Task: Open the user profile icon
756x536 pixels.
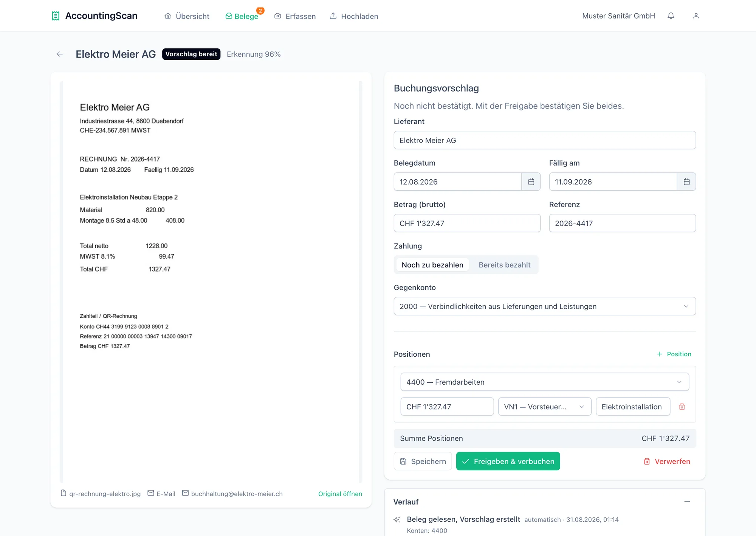Action: pyautogui.click(x=696, y=16)
